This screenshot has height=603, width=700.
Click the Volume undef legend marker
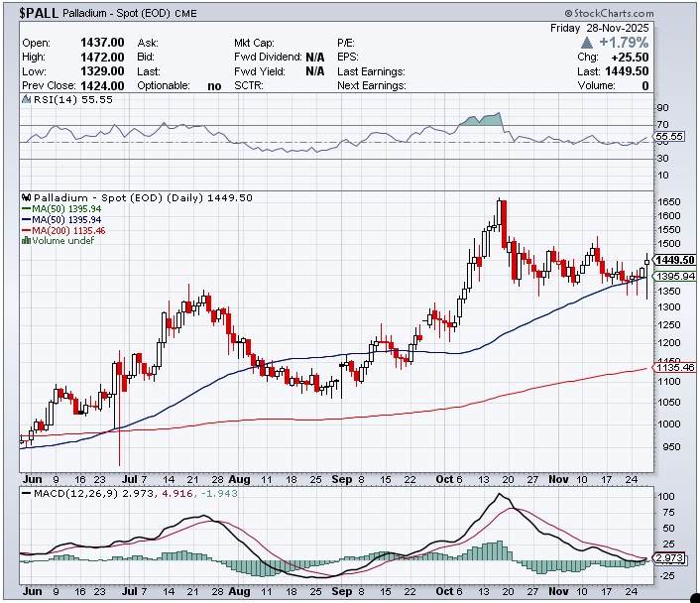click(x=26, y=241)
